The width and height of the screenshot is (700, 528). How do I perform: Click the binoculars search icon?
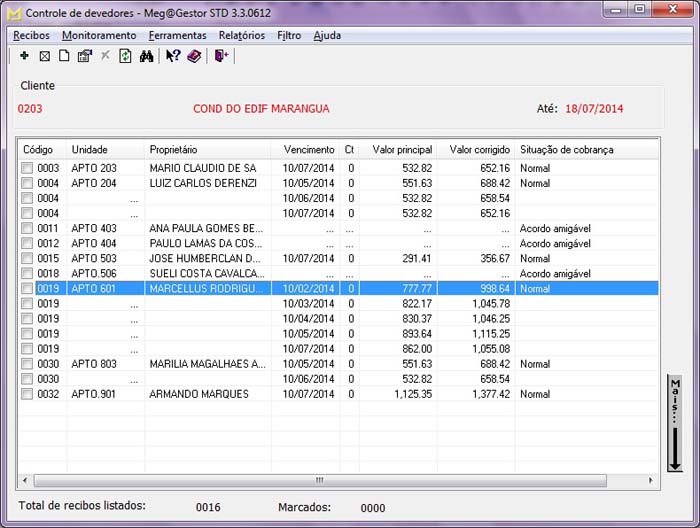pos(146,57)
